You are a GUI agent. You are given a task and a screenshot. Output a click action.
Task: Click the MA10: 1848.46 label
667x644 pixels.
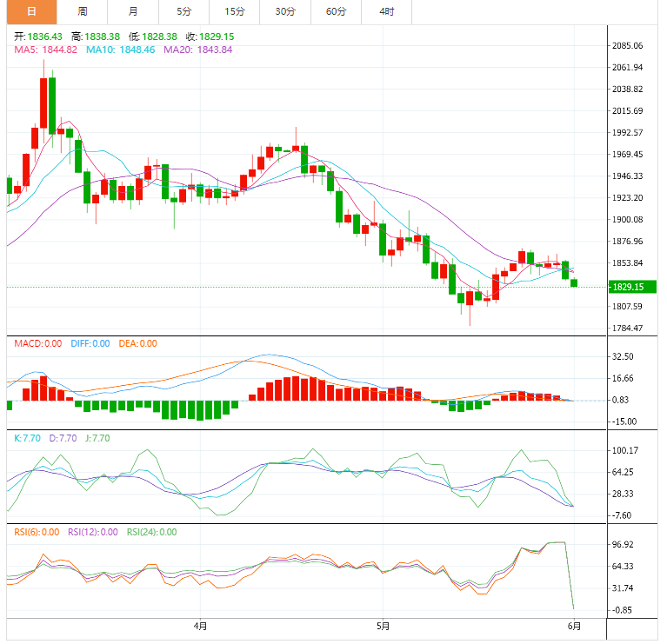[x=120, y=50]
